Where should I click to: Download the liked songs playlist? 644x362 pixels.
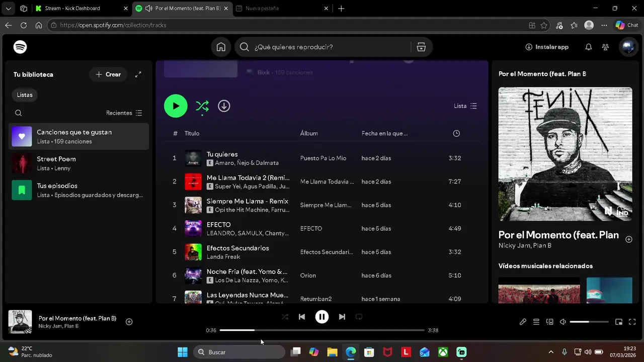(x=224, y=106)
